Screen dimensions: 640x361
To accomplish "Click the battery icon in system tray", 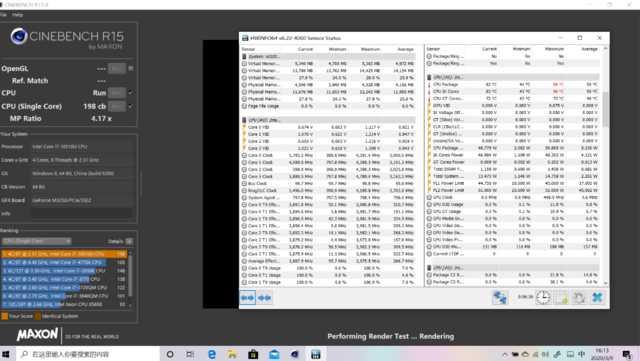I will point(515,354).
